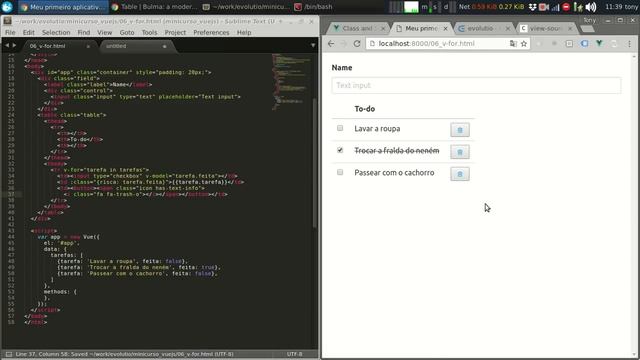
Task: Click the Sublime minimap code preview
Action: [291, 82]
